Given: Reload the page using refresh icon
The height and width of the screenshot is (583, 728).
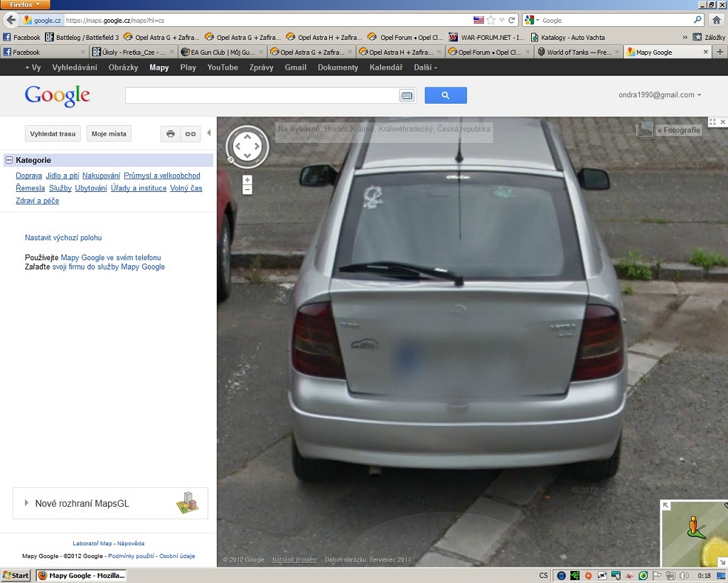Looking at the screenshot, I should (x=512, y=20).
